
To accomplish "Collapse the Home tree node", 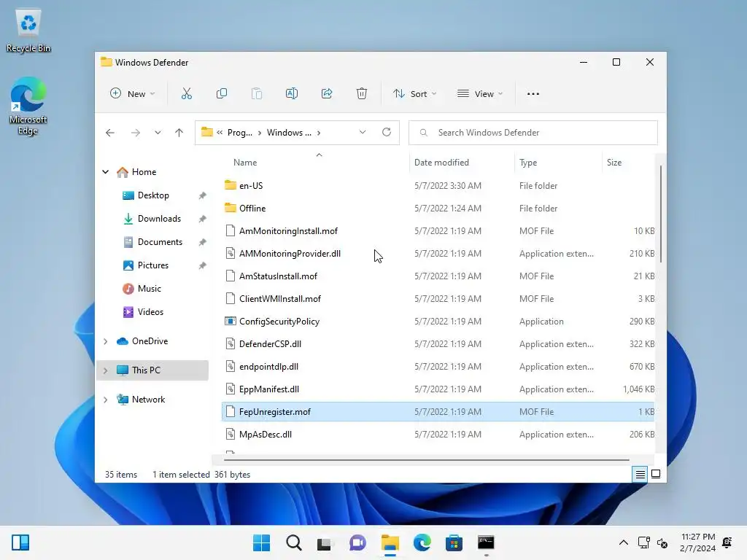I will pos(106,172).
